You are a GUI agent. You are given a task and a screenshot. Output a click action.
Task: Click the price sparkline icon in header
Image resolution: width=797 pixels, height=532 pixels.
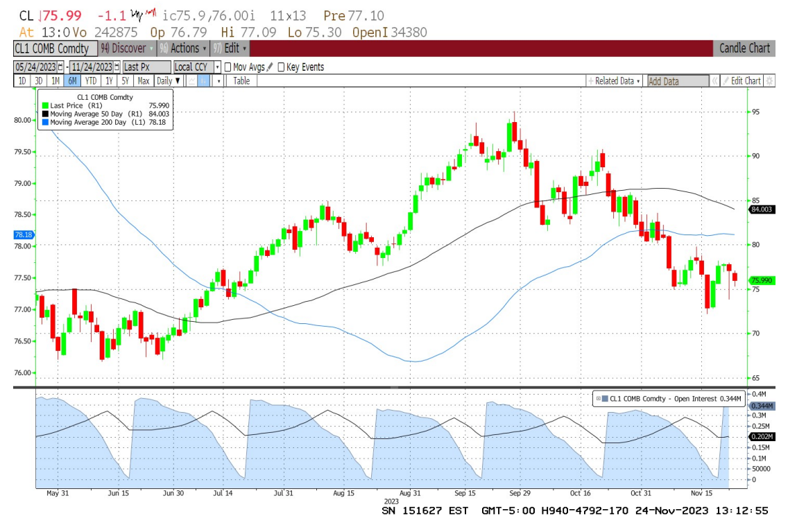coord(144,15)
